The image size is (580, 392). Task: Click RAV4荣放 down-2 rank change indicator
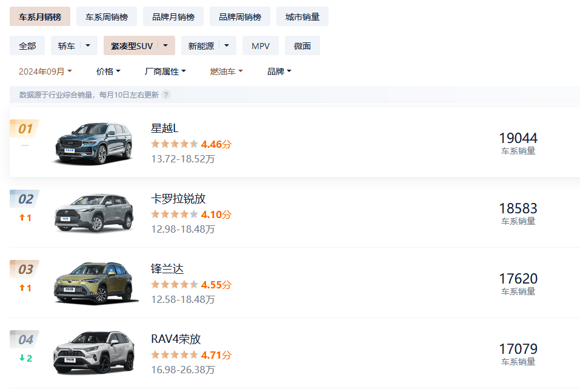click(25, 358)
